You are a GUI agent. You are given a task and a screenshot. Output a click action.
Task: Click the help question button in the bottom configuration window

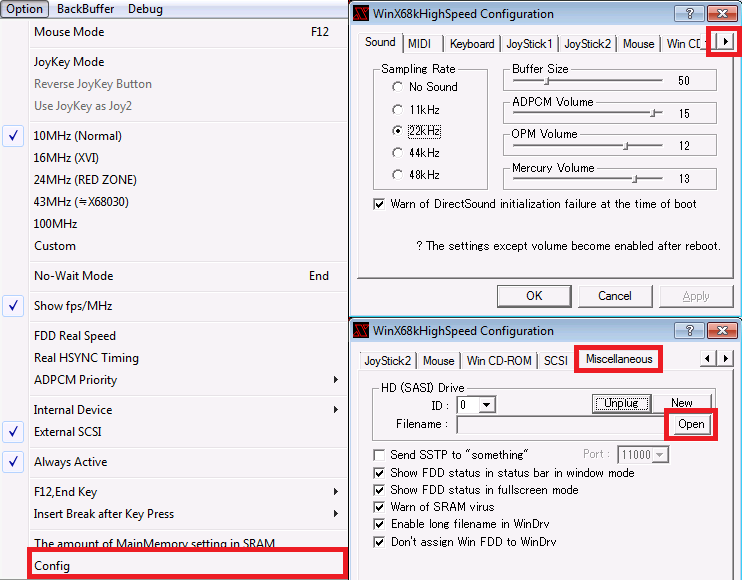pyautogui.click(x=689, y=330)
